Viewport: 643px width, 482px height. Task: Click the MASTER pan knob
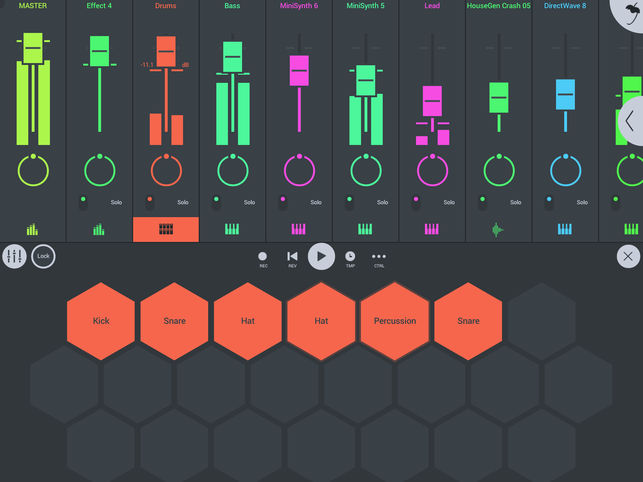point(33,170)
